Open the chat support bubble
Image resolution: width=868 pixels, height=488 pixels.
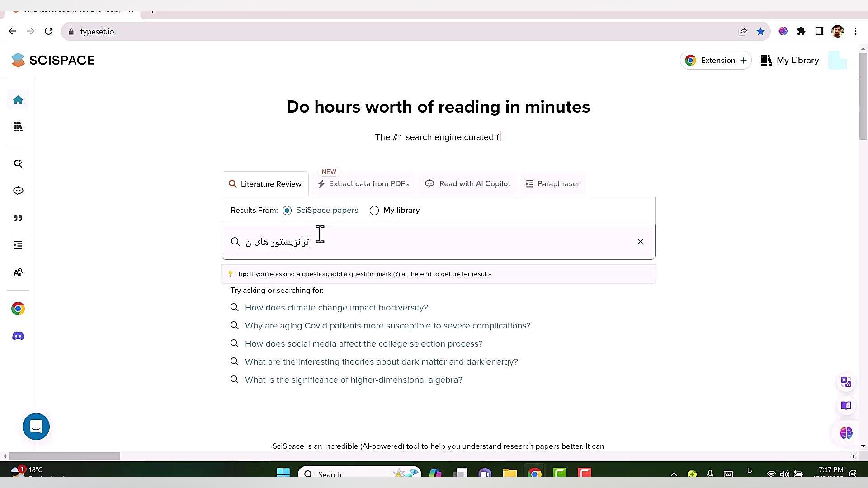[36, 427]
